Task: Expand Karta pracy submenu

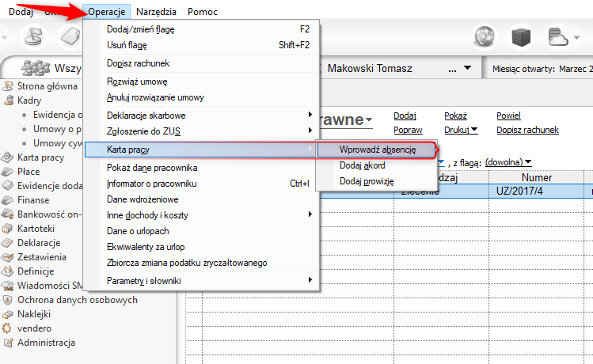Action: (202, 150)
